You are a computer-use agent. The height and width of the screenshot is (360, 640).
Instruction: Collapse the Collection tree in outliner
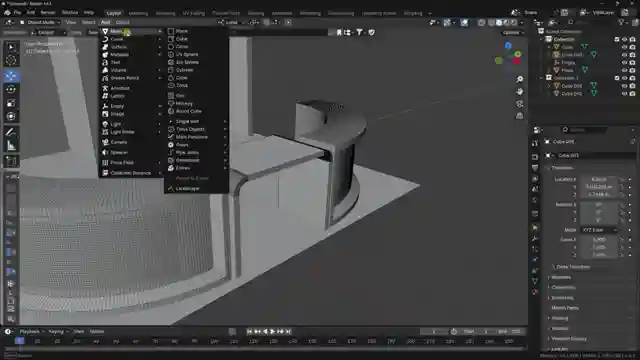[x=542, y=39]
